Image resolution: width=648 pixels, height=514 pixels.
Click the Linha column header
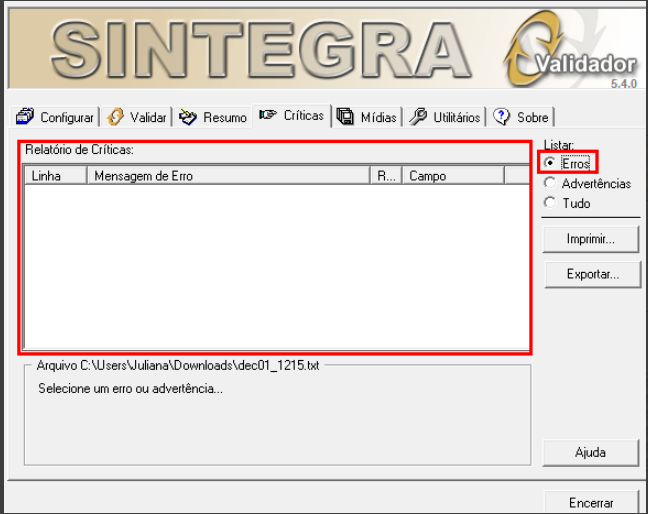[55, 176]
